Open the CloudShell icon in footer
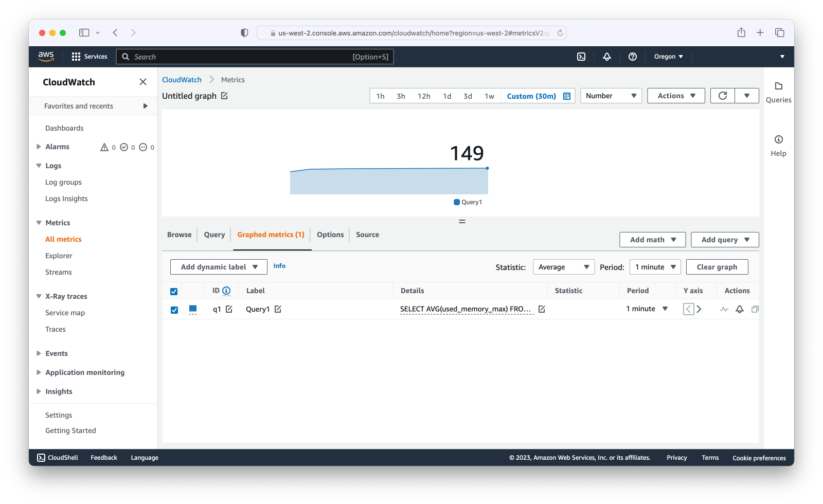The height and width of the screenshot is (504, 823). click(41, 458)
